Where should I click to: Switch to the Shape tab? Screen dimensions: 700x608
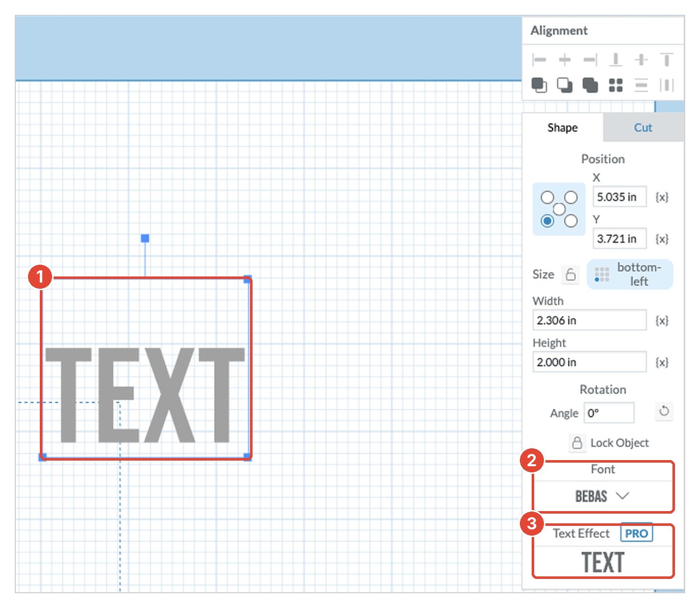(x=562, y=128)
